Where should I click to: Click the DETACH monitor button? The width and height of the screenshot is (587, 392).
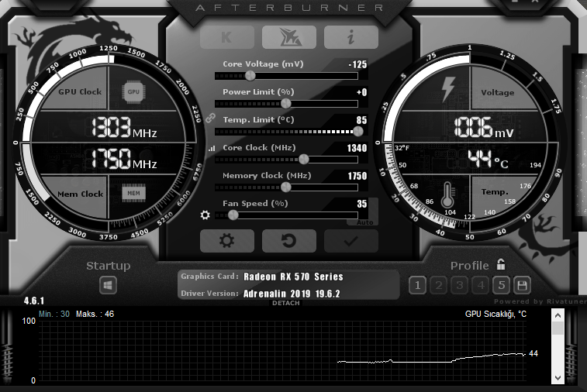point(286,303)
